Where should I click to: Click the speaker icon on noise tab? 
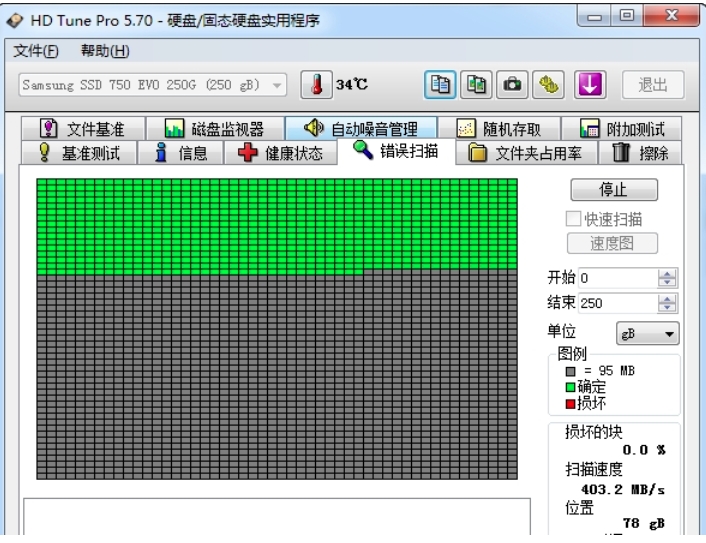tap(313, 128)
